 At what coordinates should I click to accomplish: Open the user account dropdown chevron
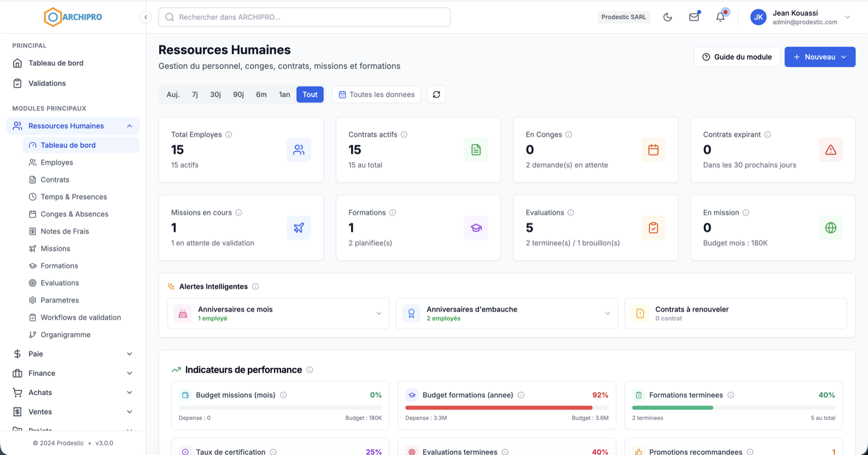click(847, 17)
